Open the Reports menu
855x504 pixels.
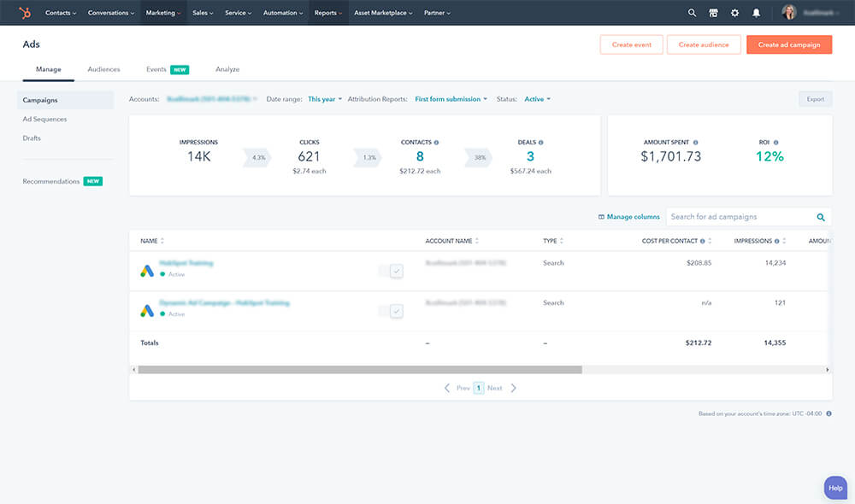tap(327, 12)
